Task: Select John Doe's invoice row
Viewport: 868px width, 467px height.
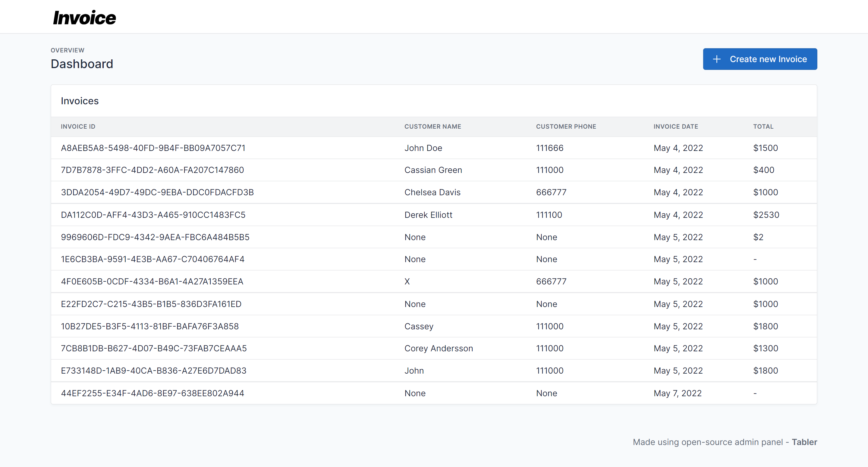Action: [337, 148]
